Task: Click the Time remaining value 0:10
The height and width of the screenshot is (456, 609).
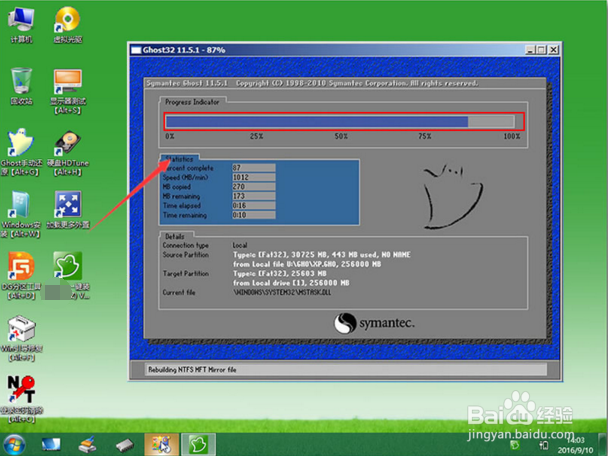Action: [254, 215]
